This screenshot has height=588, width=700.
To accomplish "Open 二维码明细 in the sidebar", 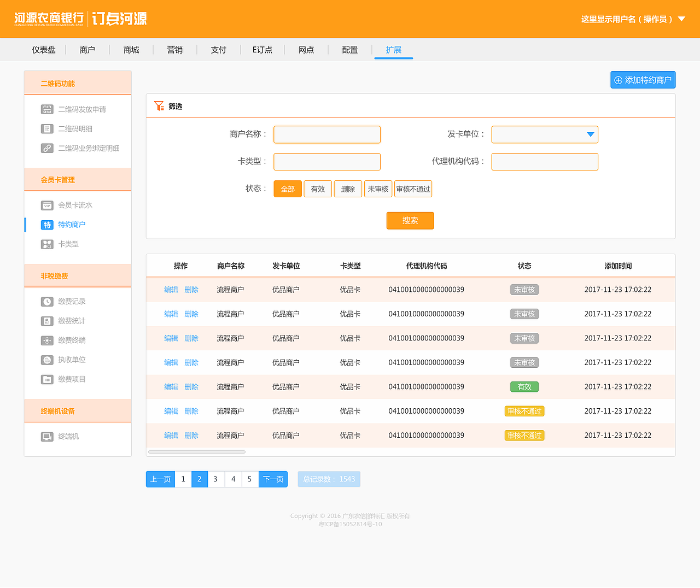I will tap(75, 129).
